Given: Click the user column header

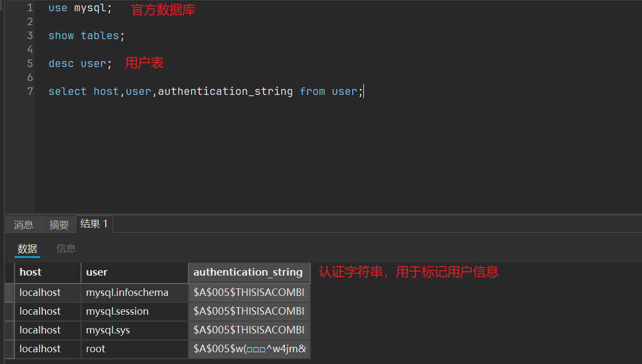Looking at the screenshot, I should [x=134, y=272].
